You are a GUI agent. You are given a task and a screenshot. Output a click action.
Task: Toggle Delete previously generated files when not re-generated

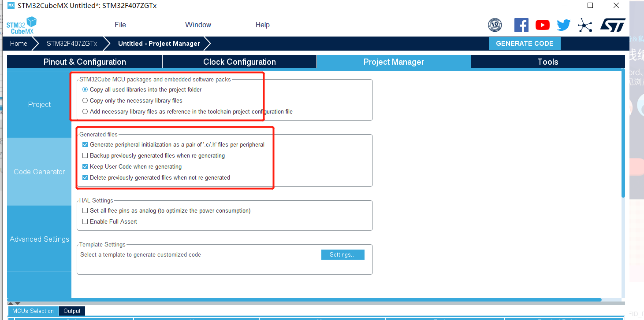(x=85, y=177)
